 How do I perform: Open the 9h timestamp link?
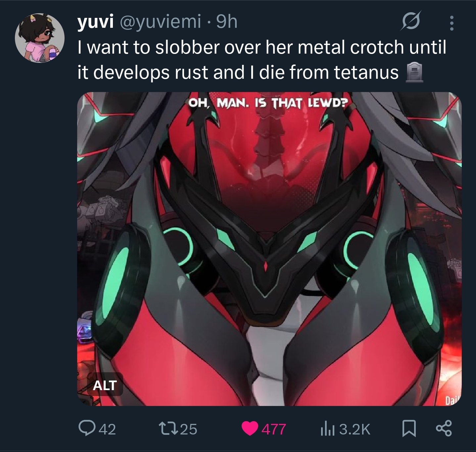pos(227,22)
